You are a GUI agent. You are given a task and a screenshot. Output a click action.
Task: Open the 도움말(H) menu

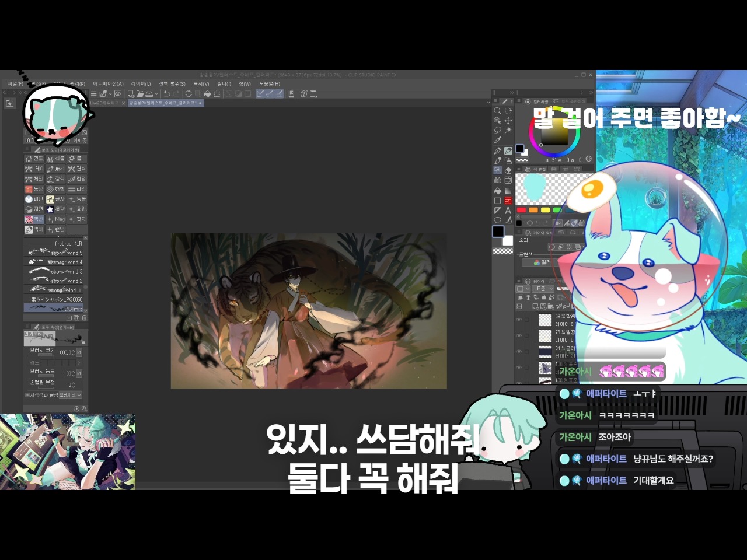(270, 84)
